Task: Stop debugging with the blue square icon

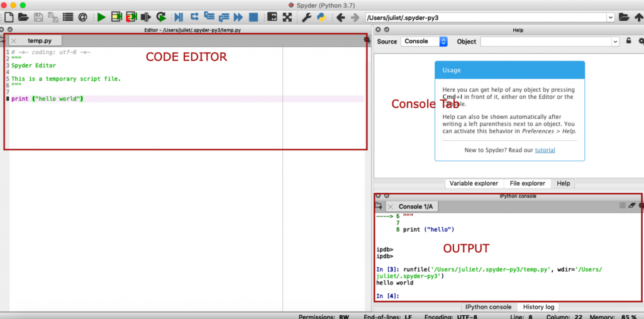Action: point(253,18)
